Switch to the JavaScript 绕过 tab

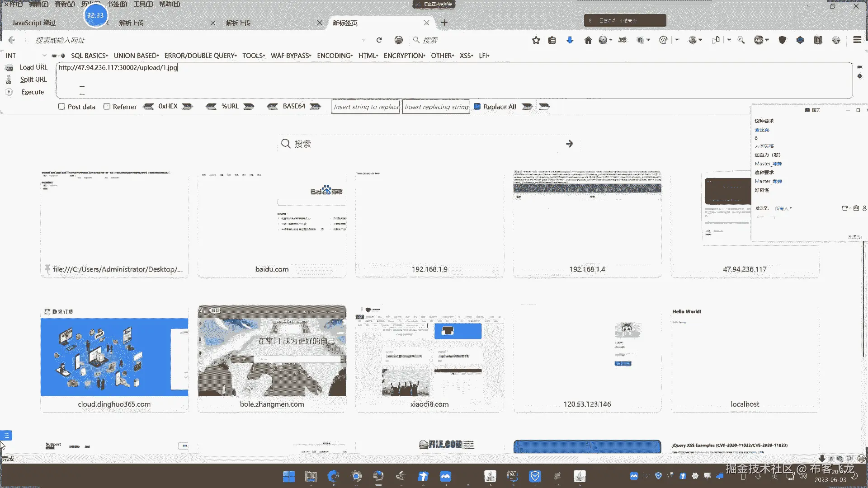[x=34, y=23]
